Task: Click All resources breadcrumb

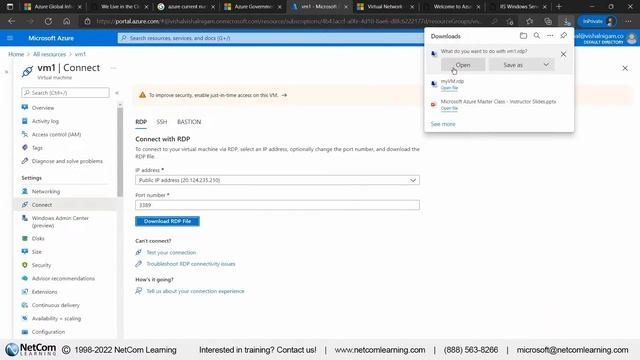Action: (x=49, y=54)
